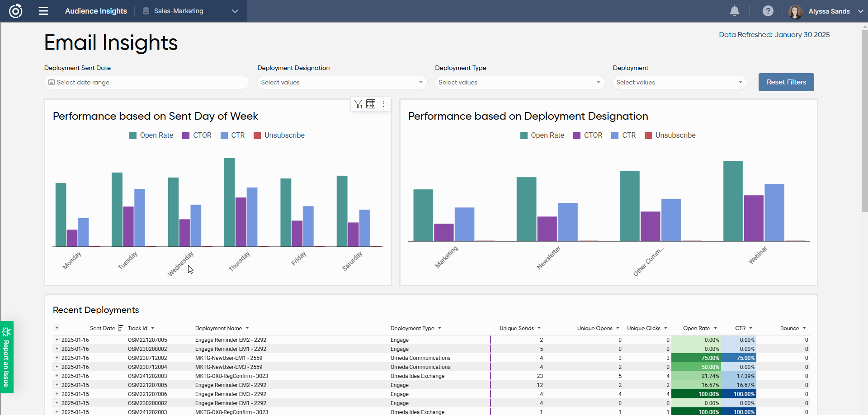Open the three-dot kebab menu on the chart

pyautogui.click(x=383, y=104)
